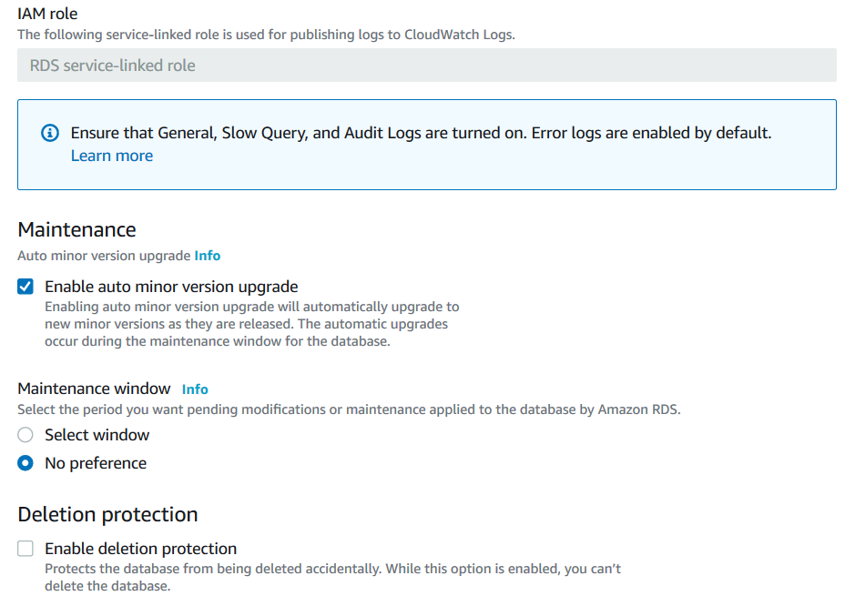Select the No preference radio button

(25, 463)
